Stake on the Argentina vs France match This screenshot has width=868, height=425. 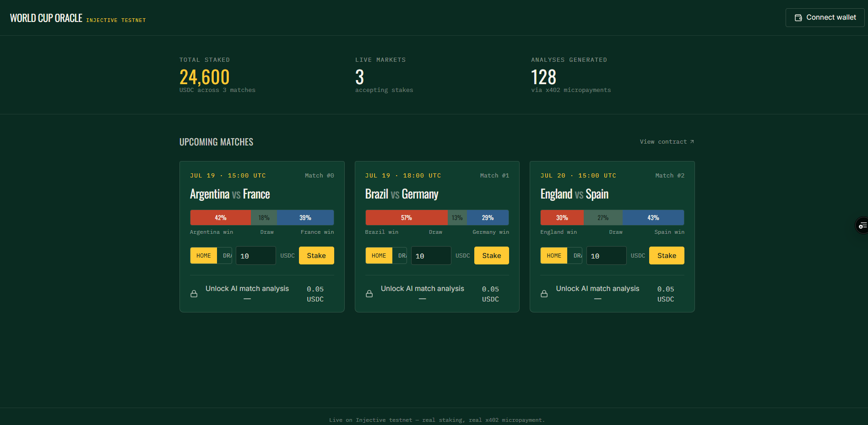tap(316, 256)
